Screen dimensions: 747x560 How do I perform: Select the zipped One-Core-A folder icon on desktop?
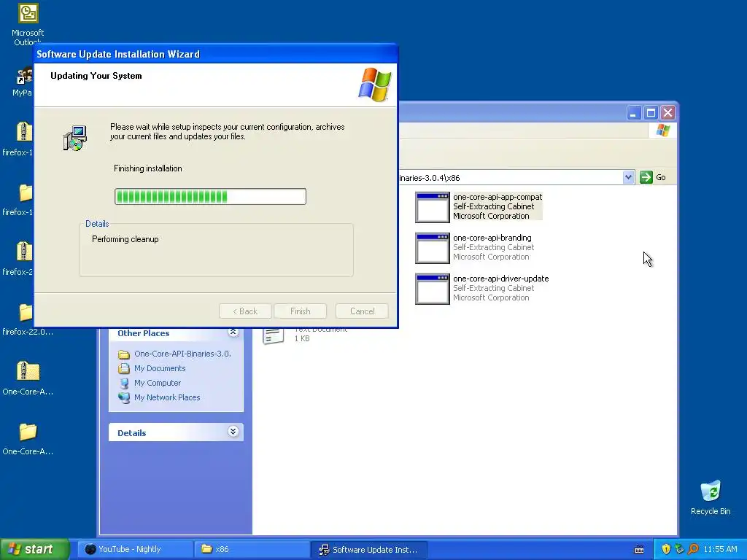tap(28, 371)
